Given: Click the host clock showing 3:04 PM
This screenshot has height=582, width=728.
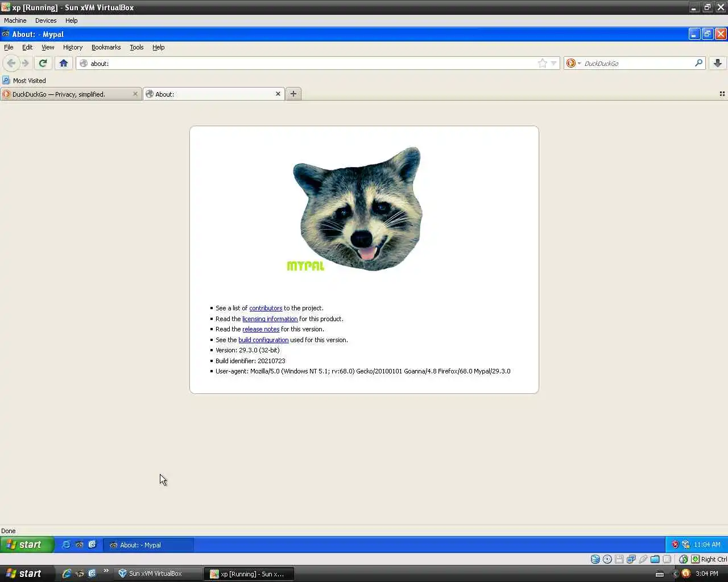Looking at the screenshot, I should [707, 573].
